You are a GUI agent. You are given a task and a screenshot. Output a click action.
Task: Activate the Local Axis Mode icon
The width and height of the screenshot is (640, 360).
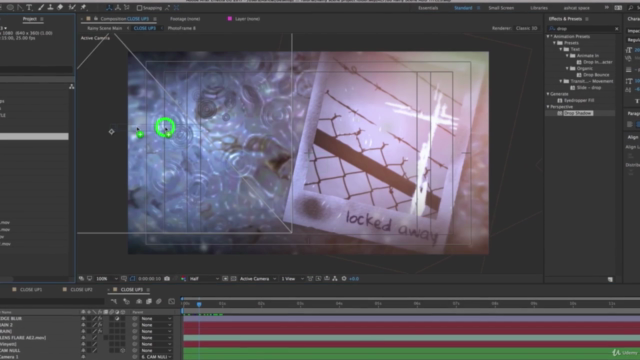[x=109, y=7]
